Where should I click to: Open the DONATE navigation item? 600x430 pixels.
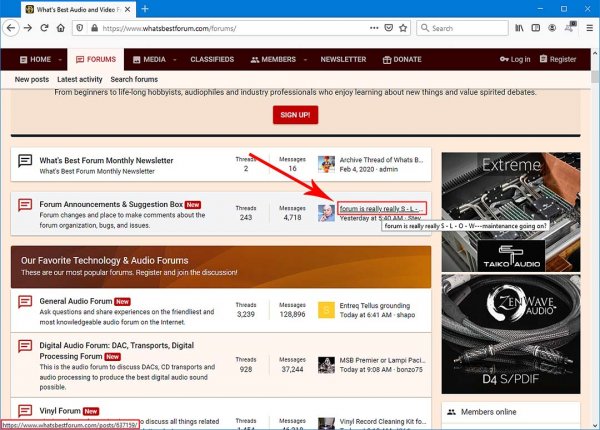[402, 60]
